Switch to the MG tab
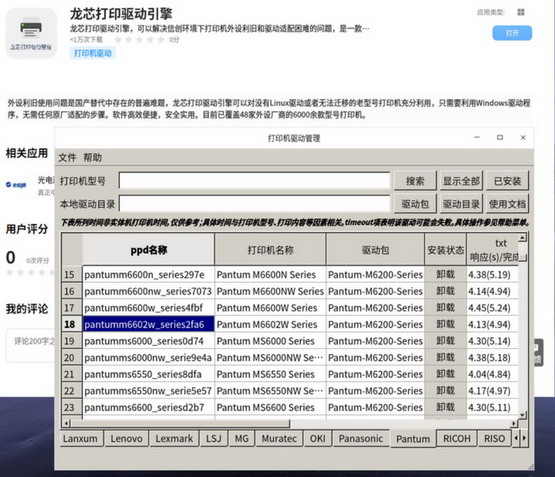 (x=242, y=439)
